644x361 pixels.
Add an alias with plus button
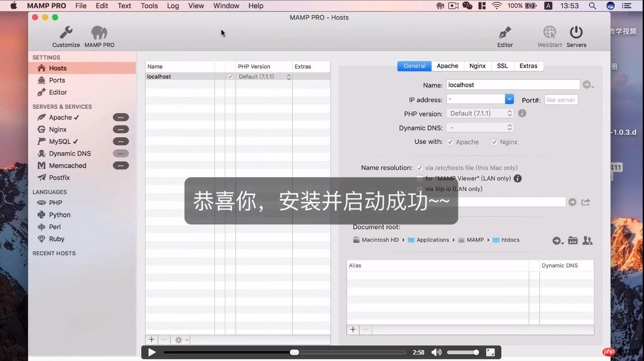(x=353, y=330)
